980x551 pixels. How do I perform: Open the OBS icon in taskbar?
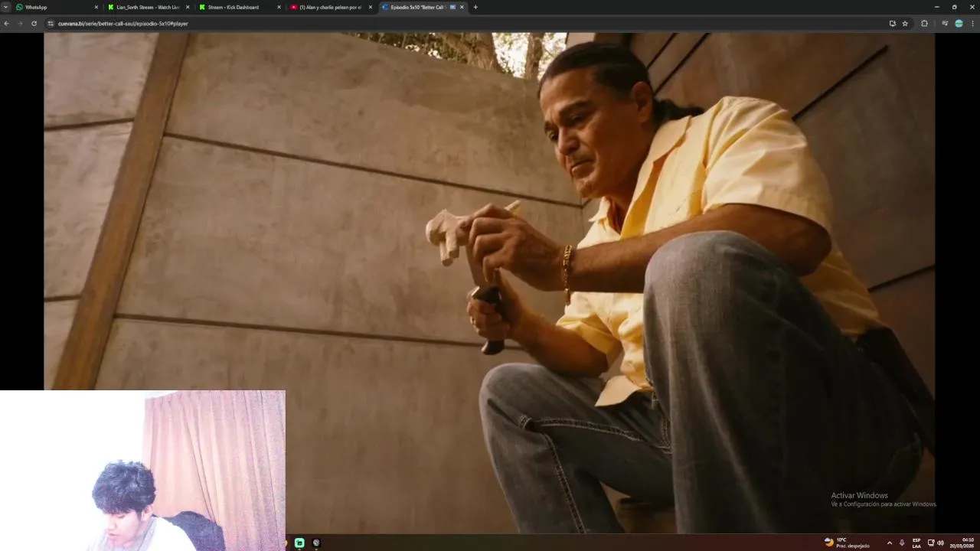click(x=316, y=543)
